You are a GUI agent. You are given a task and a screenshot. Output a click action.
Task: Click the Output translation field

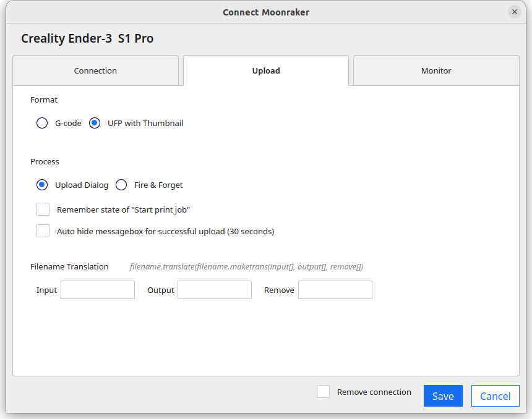pyautogui.click(x=215, y=290)
